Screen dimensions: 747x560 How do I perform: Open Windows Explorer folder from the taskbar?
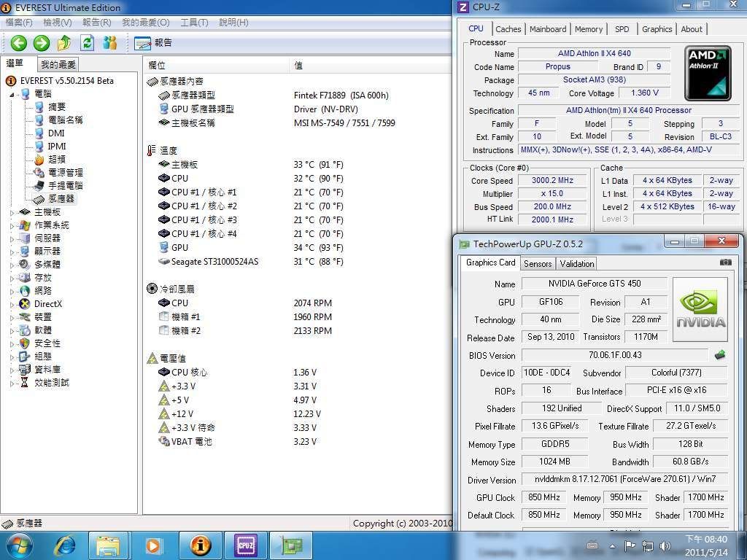click(x=108, y=545)
